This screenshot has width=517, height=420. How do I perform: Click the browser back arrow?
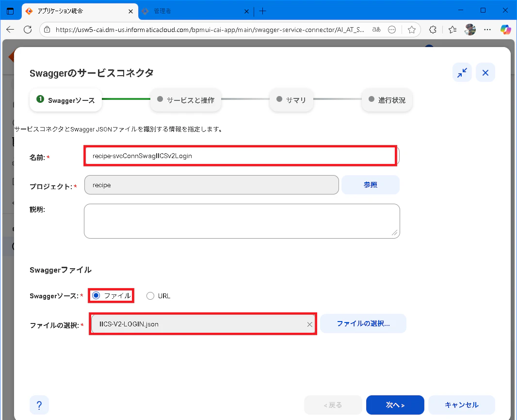point(10,30)
